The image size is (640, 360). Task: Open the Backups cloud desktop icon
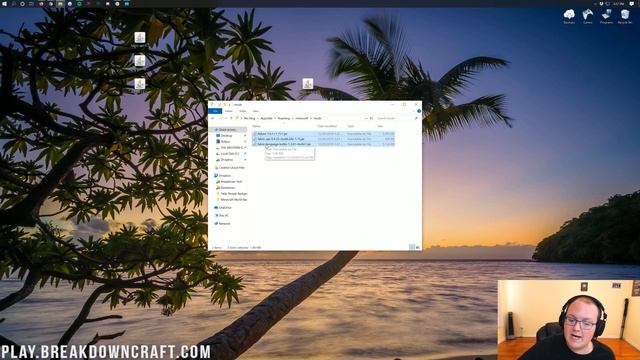point(569,16)
